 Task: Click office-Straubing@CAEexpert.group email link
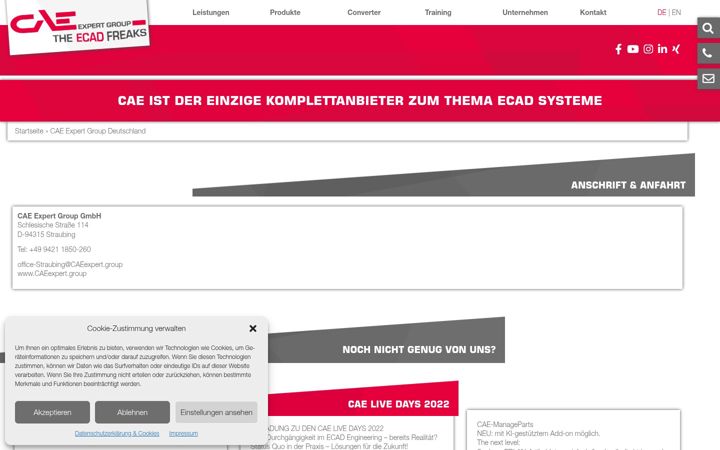pyautogui.click(x=70, y=264)
